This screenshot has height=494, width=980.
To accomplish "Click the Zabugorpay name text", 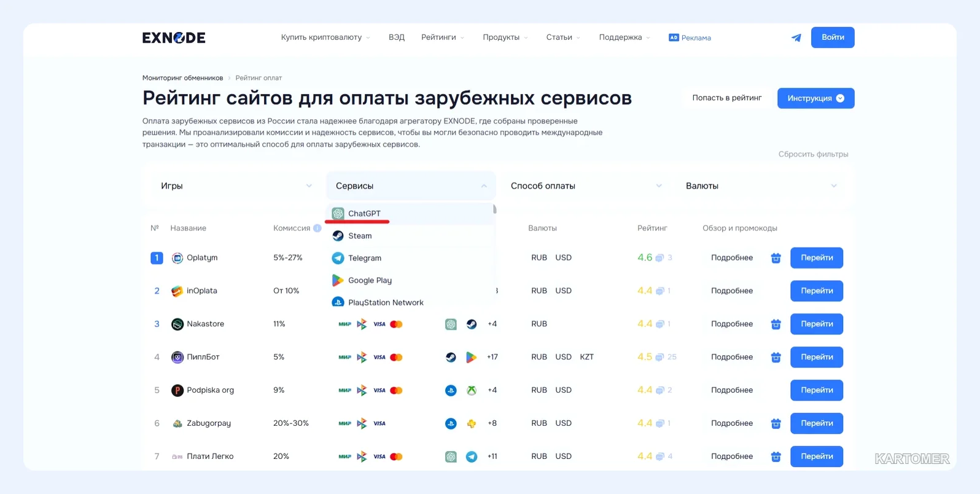I will pos(209,423).
